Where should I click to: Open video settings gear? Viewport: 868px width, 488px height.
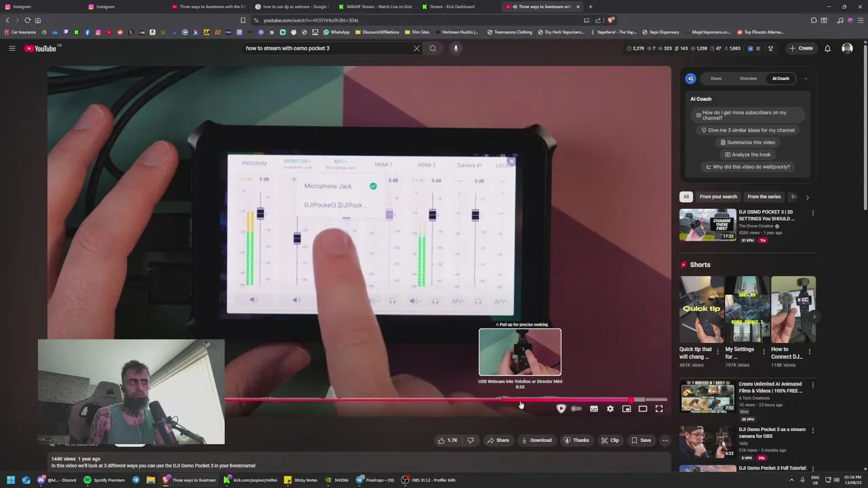click(610, 409)
